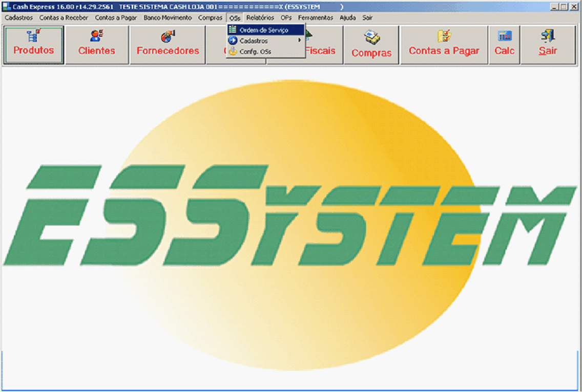Click the Contas a Pagar toolbar icon
The image size is (582, 392).
(x=444, y=37)
